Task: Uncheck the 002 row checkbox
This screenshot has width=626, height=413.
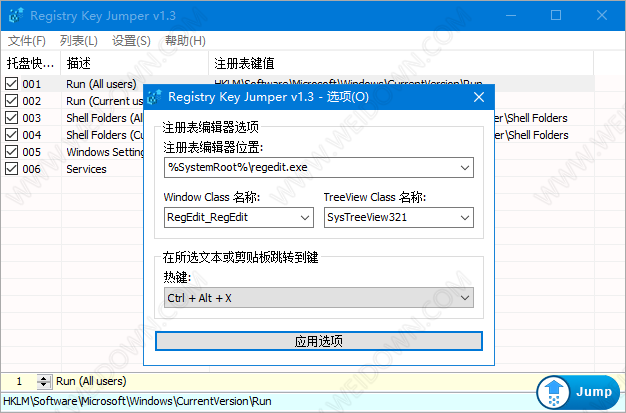Action: [11, 101]
